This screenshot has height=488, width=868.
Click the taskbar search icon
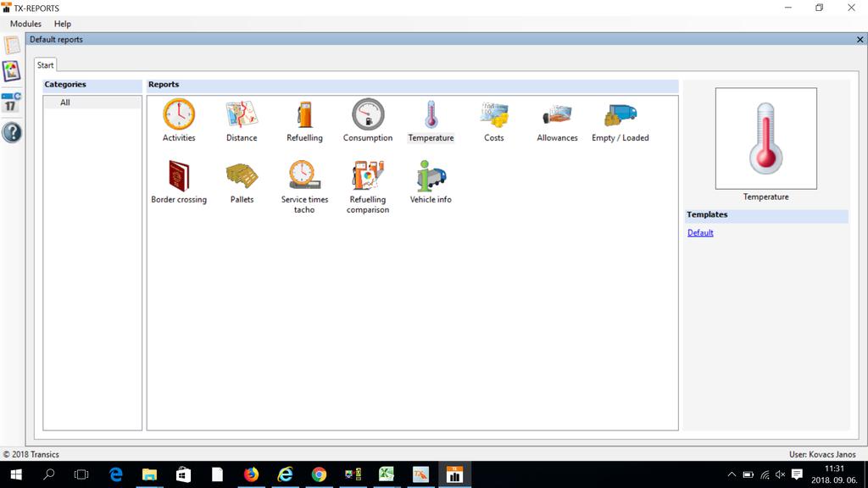(x=48, y=474)
